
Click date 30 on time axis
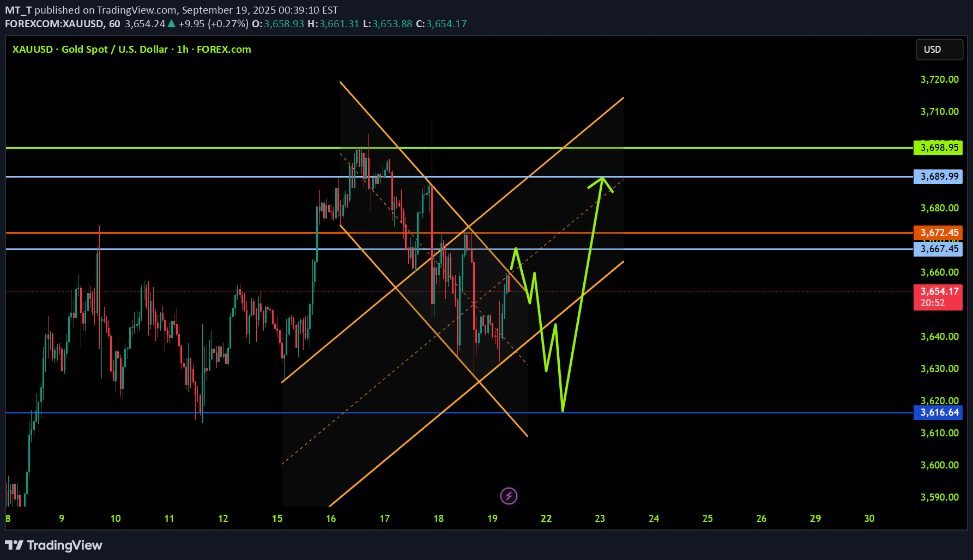click(x=869, y=519)
